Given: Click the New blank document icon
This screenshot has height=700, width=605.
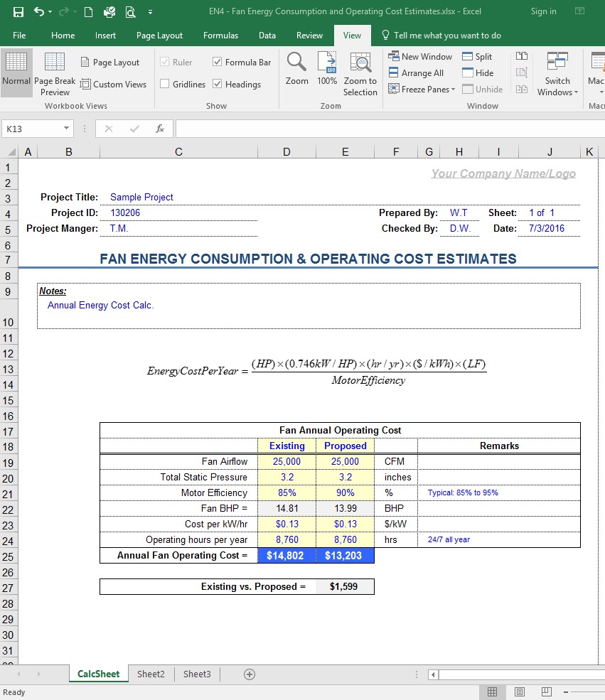Looking at the screenshot, I should pos(88,12).
